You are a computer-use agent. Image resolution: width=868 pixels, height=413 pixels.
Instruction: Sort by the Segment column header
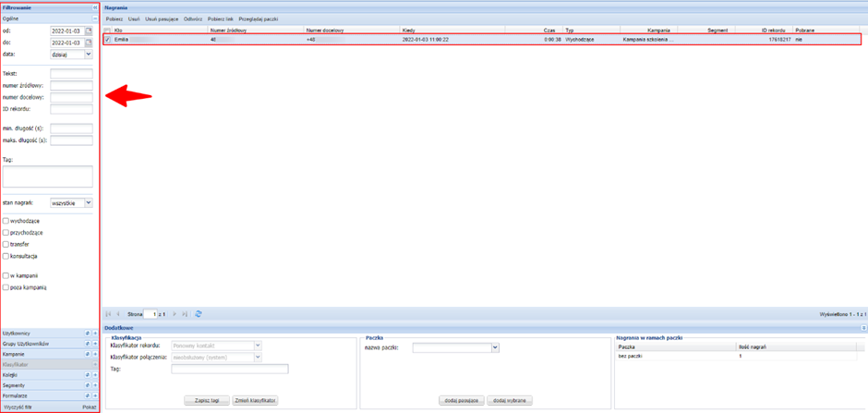(706, 30)
